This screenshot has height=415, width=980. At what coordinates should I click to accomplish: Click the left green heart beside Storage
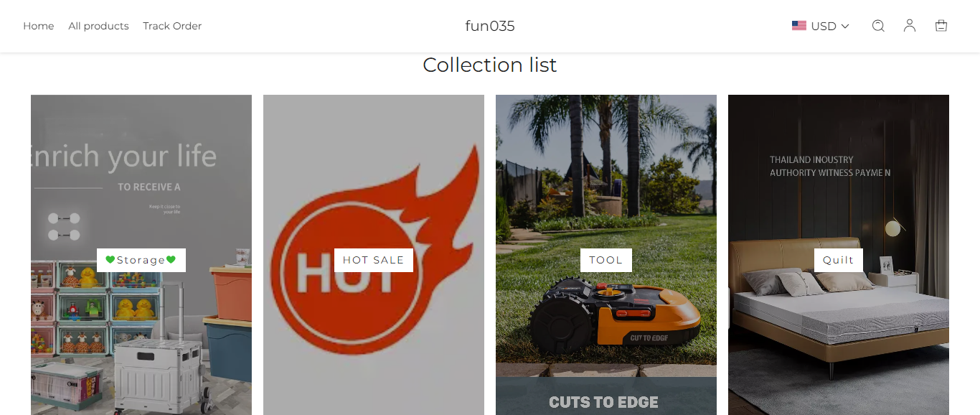110,260
